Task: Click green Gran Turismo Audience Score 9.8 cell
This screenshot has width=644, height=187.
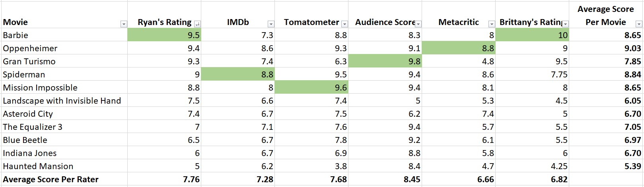Action: (x=385, y=61)
